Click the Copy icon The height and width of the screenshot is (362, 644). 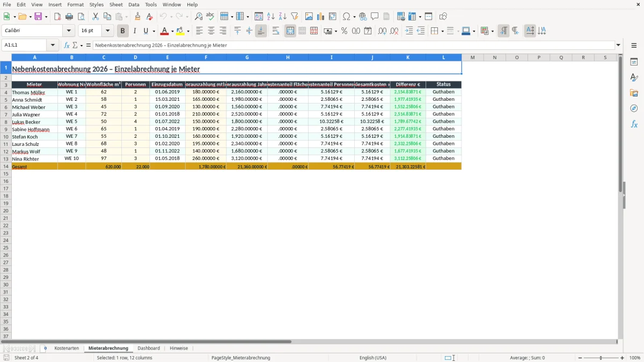pyautogui.click(x=107, y=17)
